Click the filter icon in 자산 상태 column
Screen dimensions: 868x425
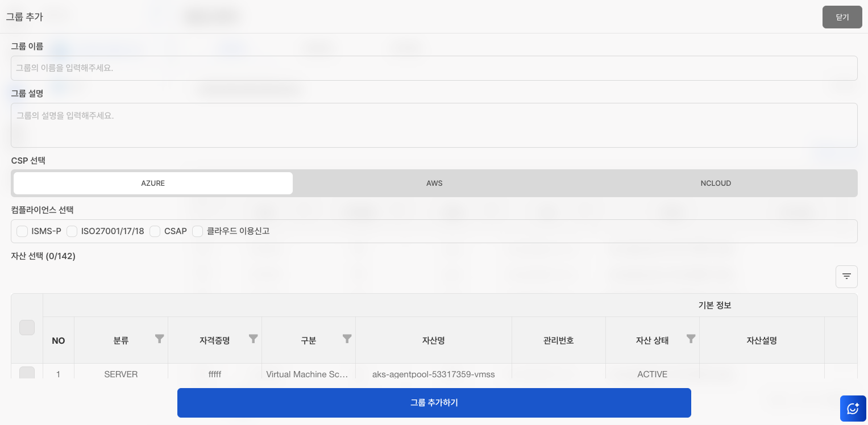click(691, 339)
